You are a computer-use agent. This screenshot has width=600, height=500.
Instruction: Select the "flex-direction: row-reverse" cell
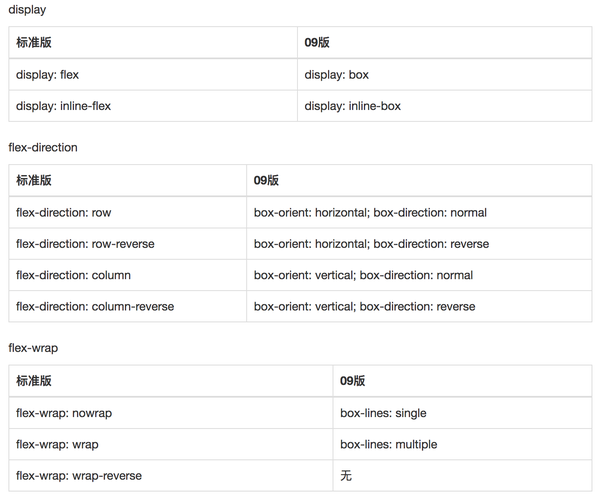click(x=85, y=244)
